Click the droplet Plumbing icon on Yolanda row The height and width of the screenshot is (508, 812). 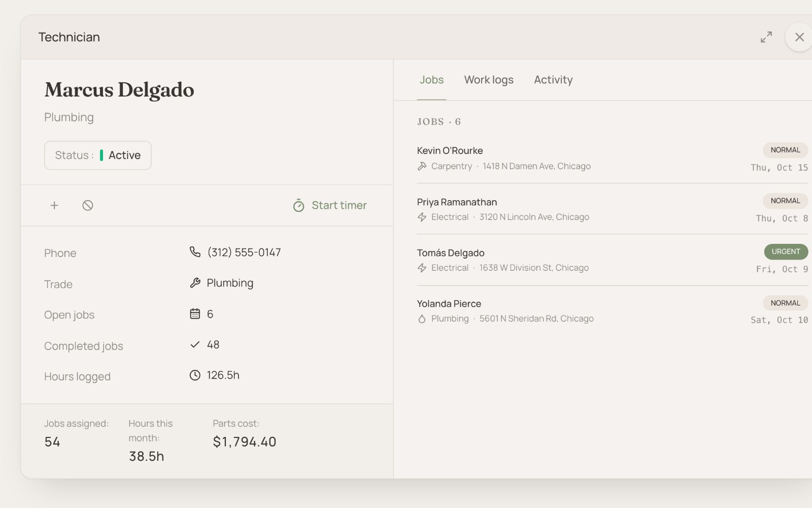pos(422,319)
